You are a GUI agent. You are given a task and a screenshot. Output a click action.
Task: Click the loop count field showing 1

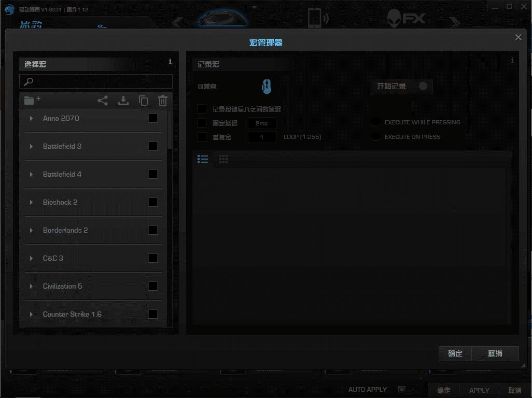261,137
